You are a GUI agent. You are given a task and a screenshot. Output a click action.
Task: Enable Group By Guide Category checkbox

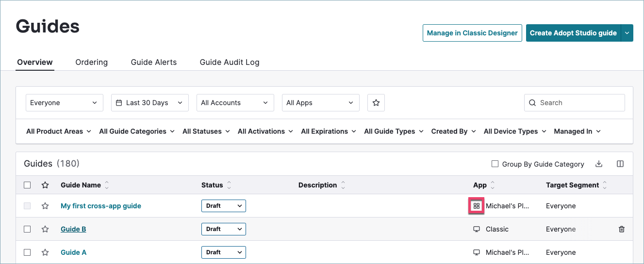click(x=495, y=164)
